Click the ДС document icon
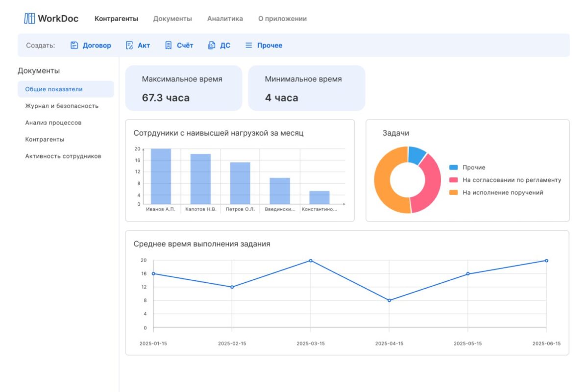Screen dimensions: 588x392 (x=212, y=45)
